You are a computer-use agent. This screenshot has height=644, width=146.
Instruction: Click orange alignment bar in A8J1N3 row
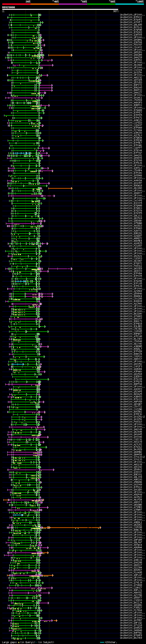pos(60,188)
